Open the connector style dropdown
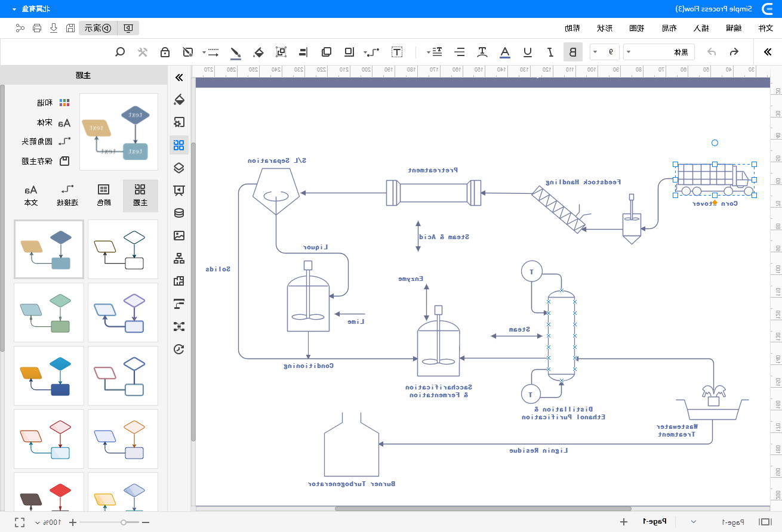This screenshot has width=782, height=532. 371,52
